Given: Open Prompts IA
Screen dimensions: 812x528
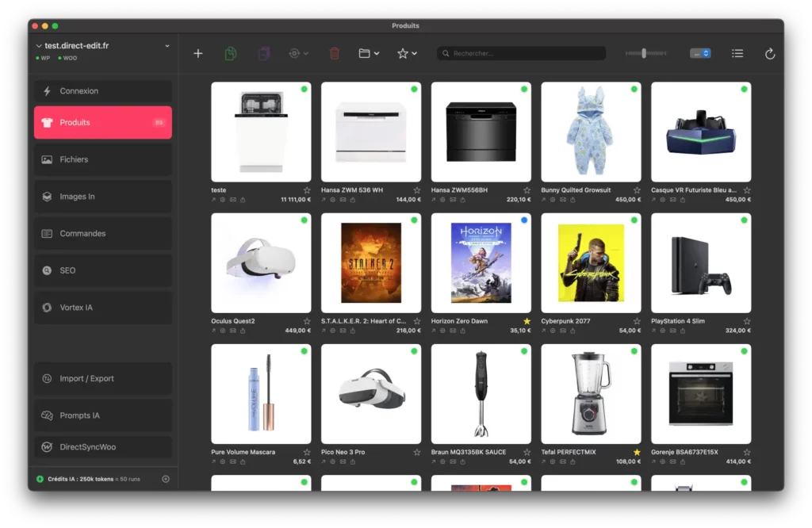Looking at the screenshot, I should point(103,415).
